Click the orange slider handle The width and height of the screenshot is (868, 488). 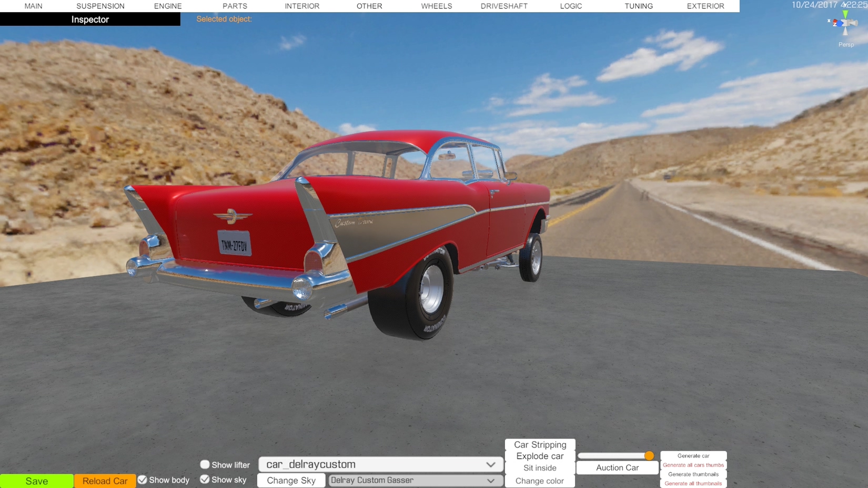pyautogui.click(x=649, y=455)
